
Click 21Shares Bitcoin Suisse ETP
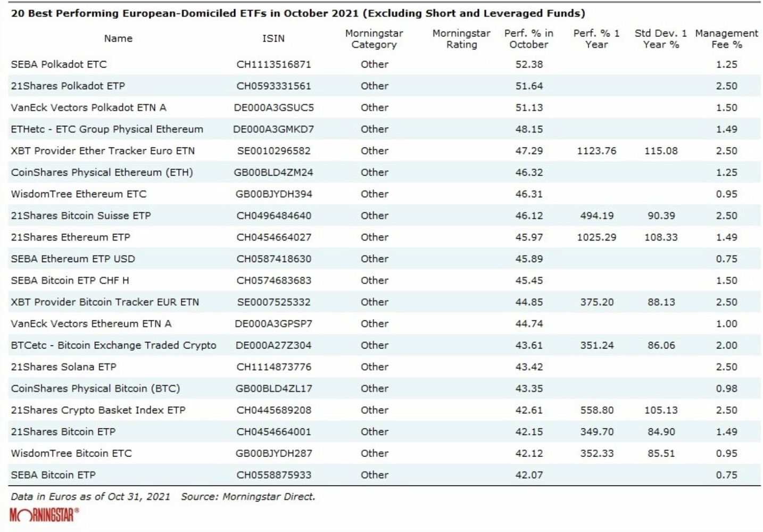[x=81, y=215]
